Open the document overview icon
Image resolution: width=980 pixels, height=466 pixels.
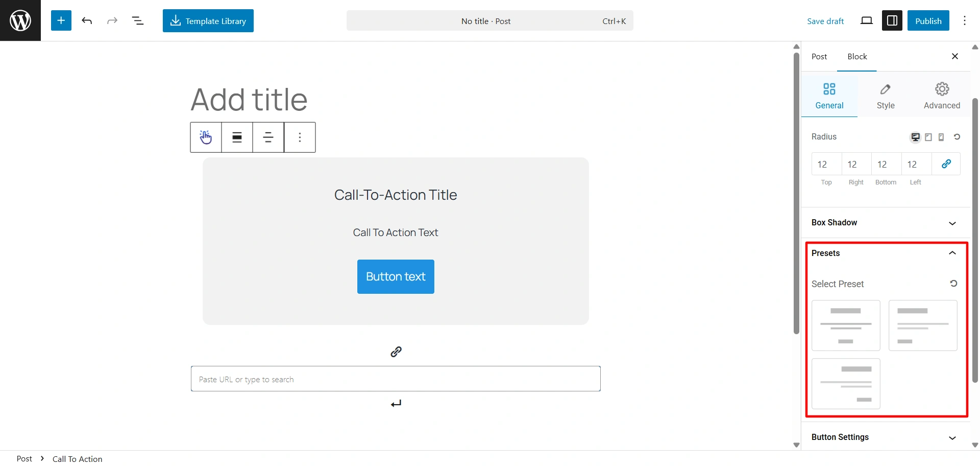coord(137,20)
